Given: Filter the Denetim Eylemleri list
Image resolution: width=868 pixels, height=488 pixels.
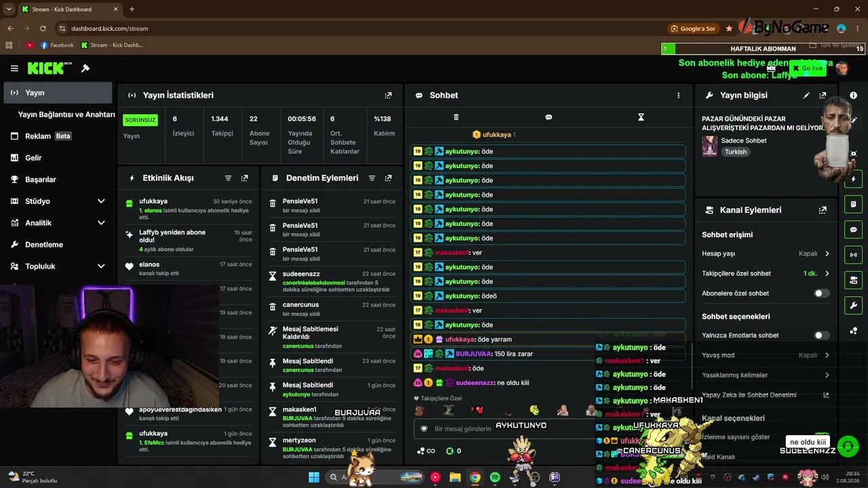Looking at the screenshot, I should [372, 178].
